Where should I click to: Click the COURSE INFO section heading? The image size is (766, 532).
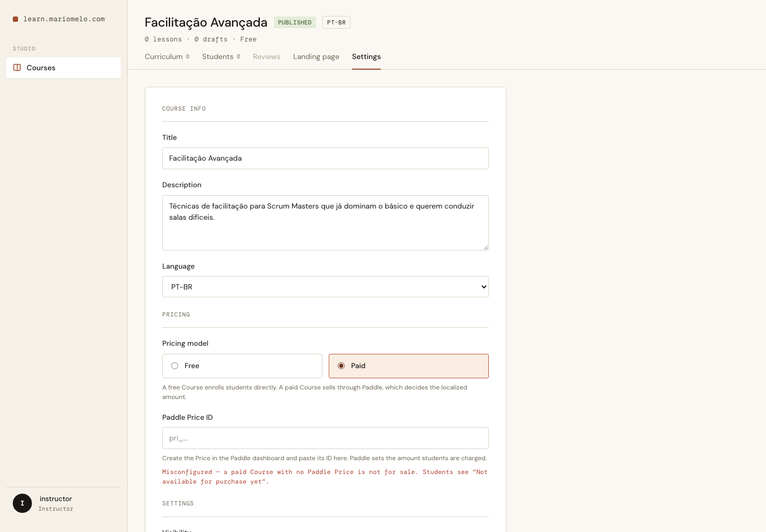[184, 109]
